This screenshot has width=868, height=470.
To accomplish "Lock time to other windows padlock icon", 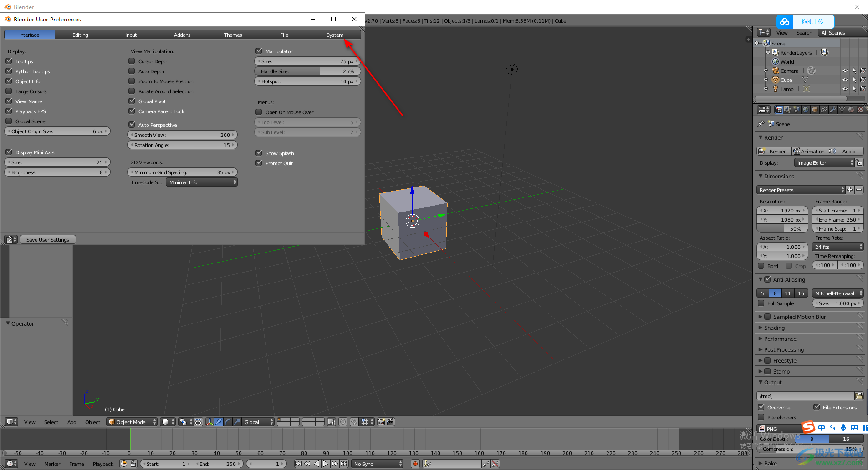I will 133,464.
